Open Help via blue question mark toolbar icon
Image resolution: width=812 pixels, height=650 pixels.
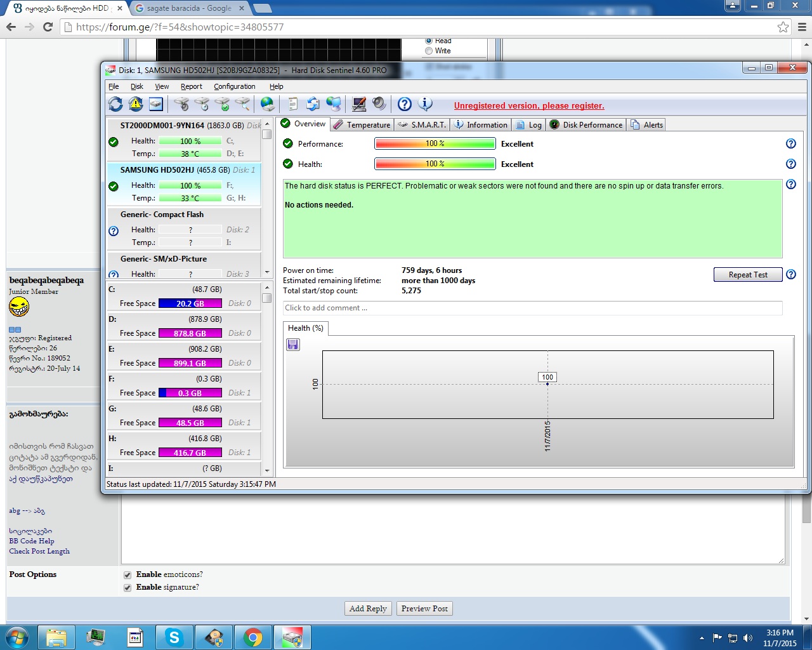click(x=405, y=104)
